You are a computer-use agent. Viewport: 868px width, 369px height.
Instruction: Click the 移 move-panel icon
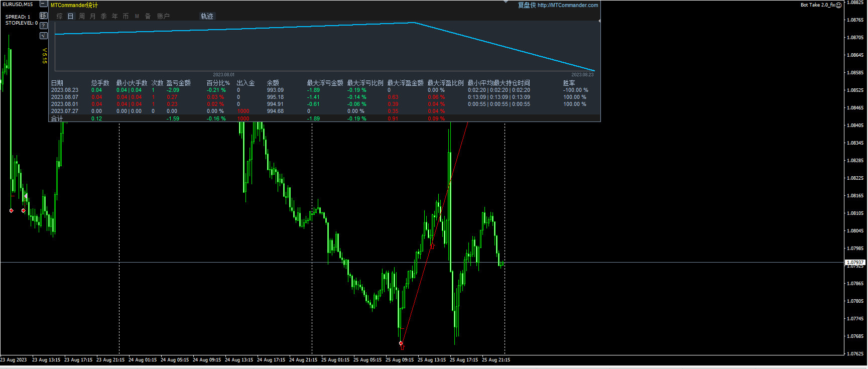tap(44, 16)
